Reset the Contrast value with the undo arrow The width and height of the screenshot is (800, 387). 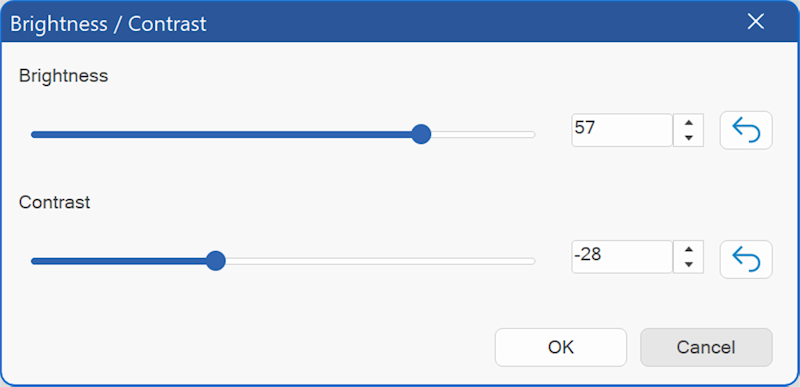click(x=746, y=260)
